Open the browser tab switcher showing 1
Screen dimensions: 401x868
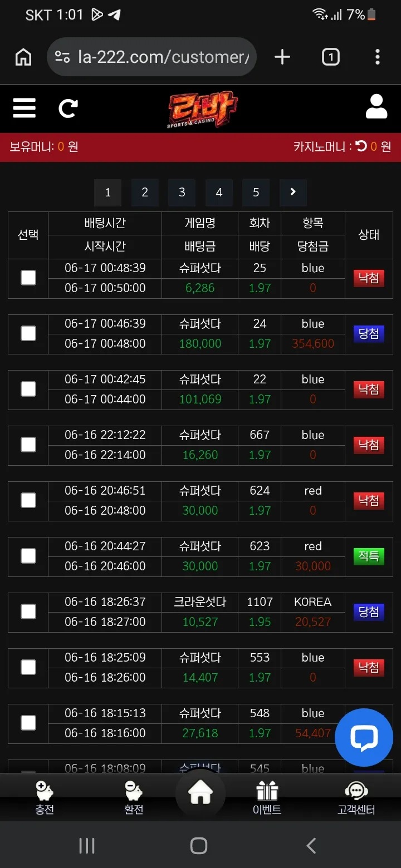(331, 57)
